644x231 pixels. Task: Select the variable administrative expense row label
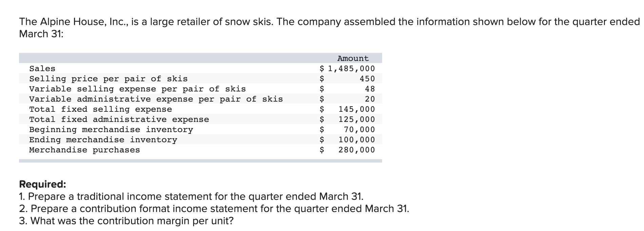(156, 99)
